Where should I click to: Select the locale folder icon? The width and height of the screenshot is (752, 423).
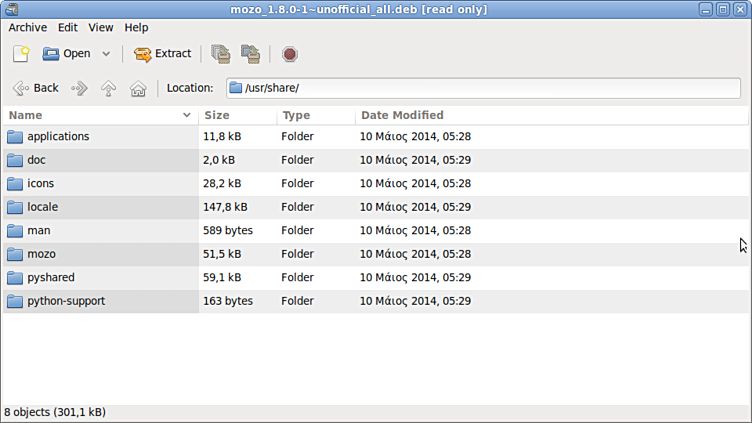pos(15,207)
